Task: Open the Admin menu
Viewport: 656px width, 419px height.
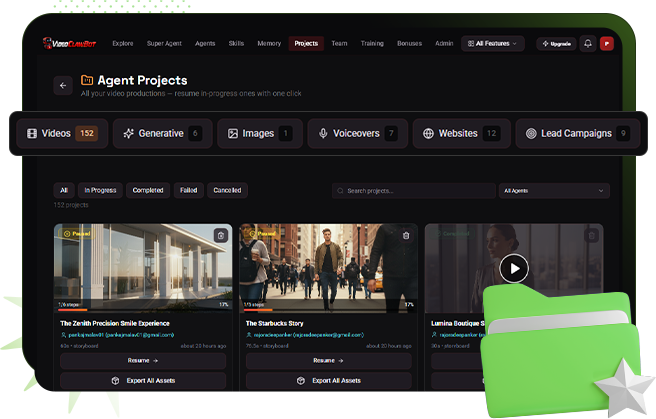Action: 444,43
